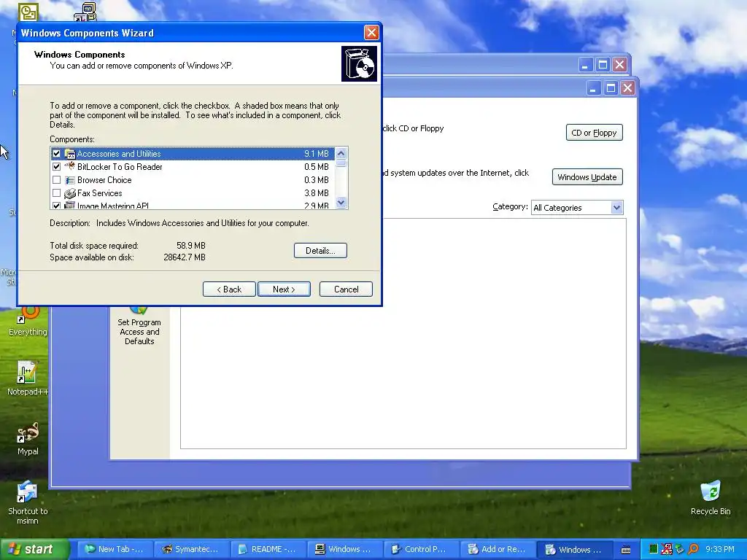Click Next in the Components Wizard
This screenshot has width=747, height=560.
click(x=284, y=289)
